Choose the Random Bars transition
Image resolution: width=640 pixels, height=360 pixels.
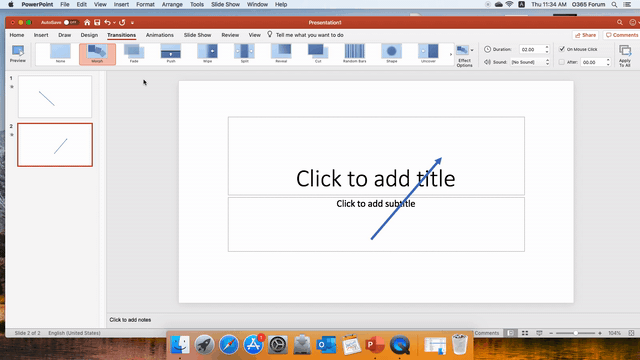click(354, 53)
